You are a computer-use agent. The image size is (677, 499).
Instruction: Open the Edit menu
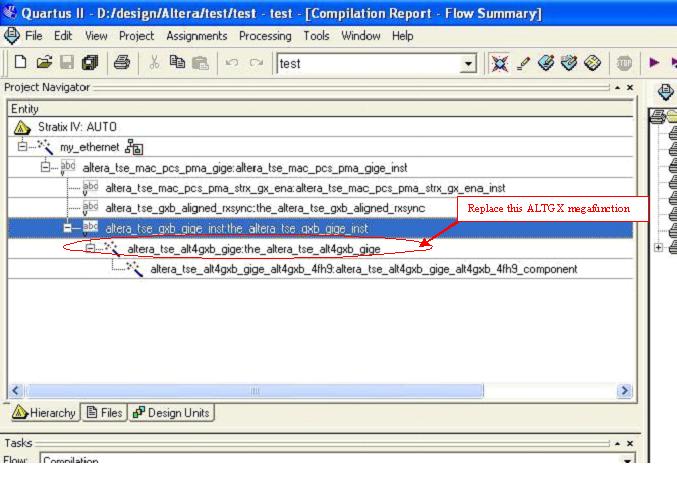pos(63,36)
